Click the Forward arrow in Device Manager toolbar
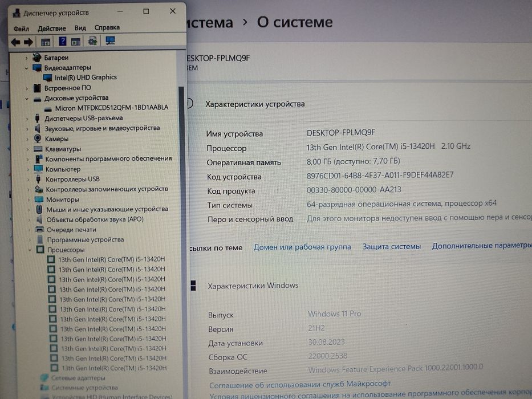 pos(29,42)
